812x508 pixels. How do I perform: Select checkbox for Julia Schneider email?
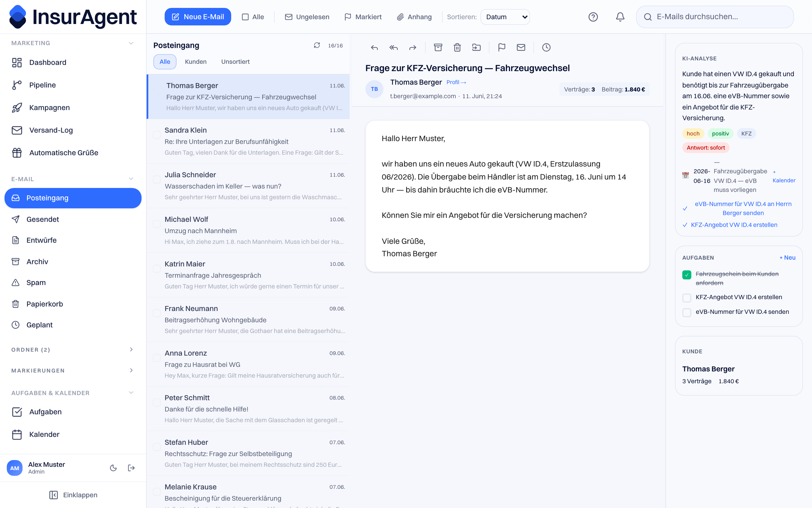click(157, 179)
